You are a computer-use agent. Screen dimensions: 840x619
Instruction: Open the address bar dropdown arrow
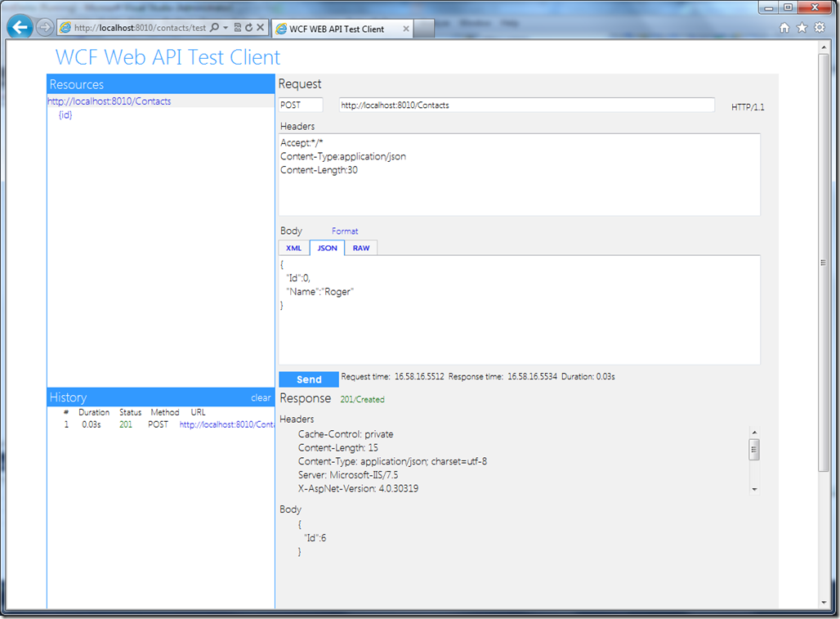pos(226,27)
